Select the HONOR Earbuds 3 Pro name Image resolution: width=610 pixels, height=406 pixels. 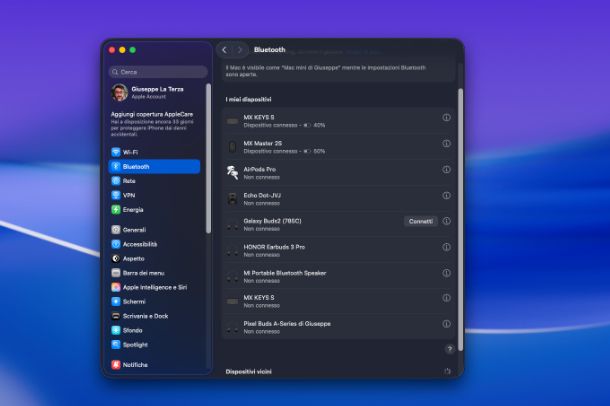[274, 247]
